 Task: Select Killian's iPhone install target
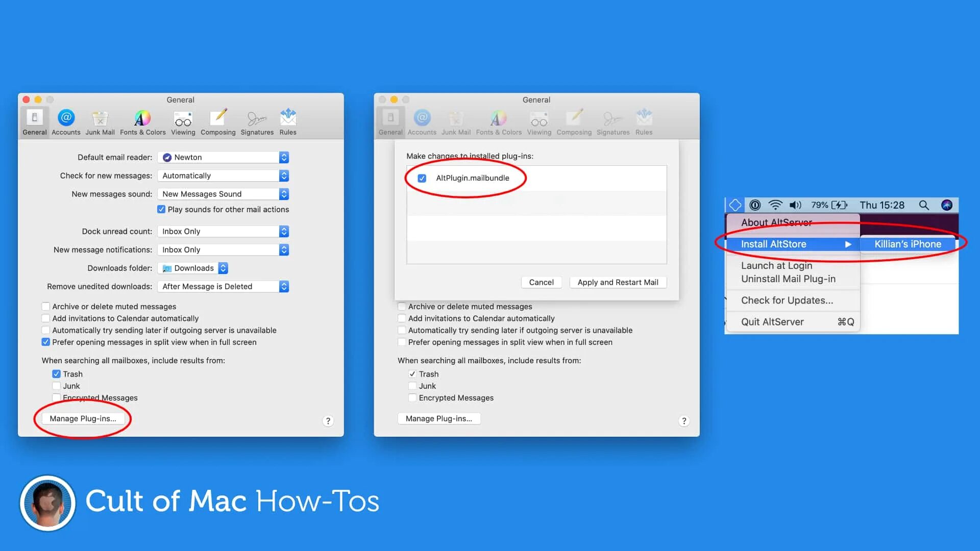[x=908, y=243]
